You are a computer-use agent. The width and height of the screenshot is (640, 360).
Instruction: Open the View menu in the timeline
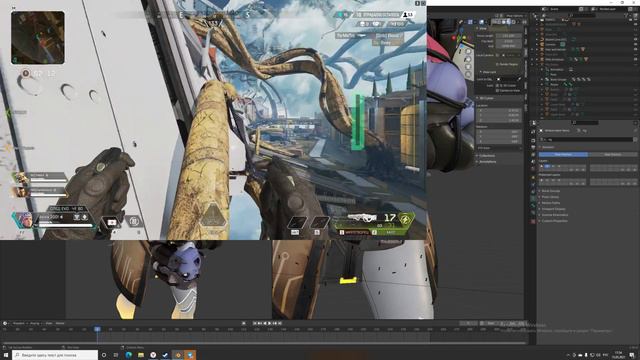tap(49, 323)
